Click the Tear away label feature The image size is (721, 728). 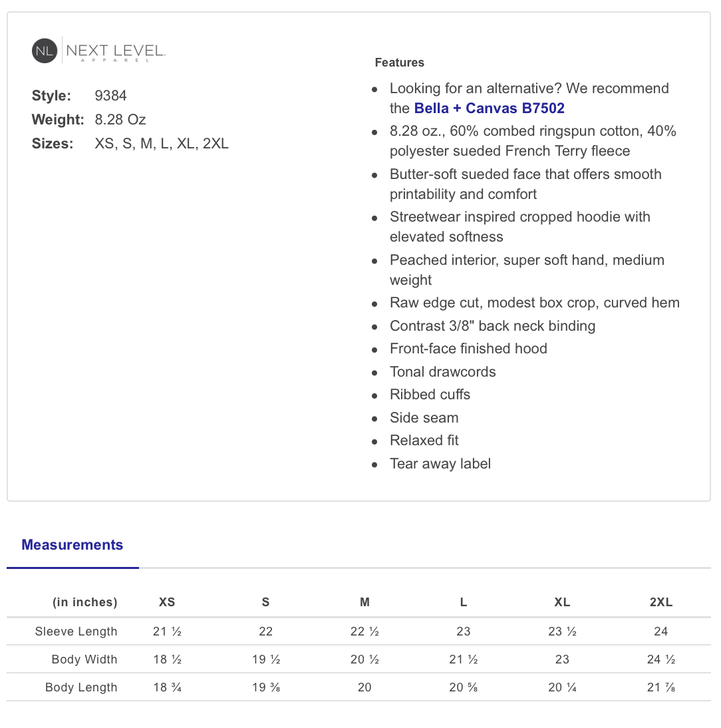tap(440, 464)
